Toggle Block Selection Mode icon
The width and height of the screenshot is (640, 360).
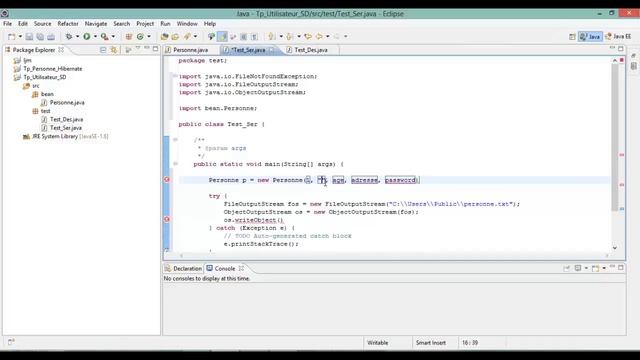pyautogui.click(x=244, y=37)
